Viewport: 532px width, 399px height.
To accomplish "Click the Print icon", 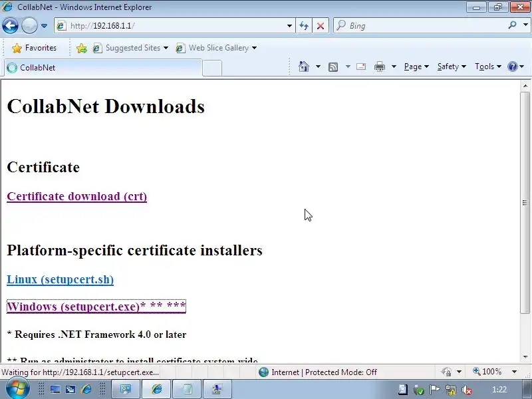I will [380, 66].
